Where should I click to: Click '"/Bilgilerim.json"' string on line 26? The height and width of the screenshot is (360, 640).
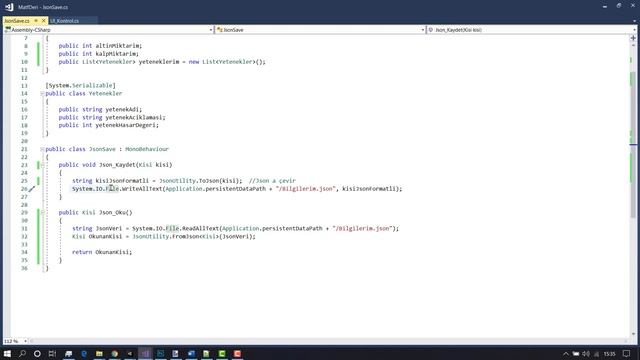[306, 189]
